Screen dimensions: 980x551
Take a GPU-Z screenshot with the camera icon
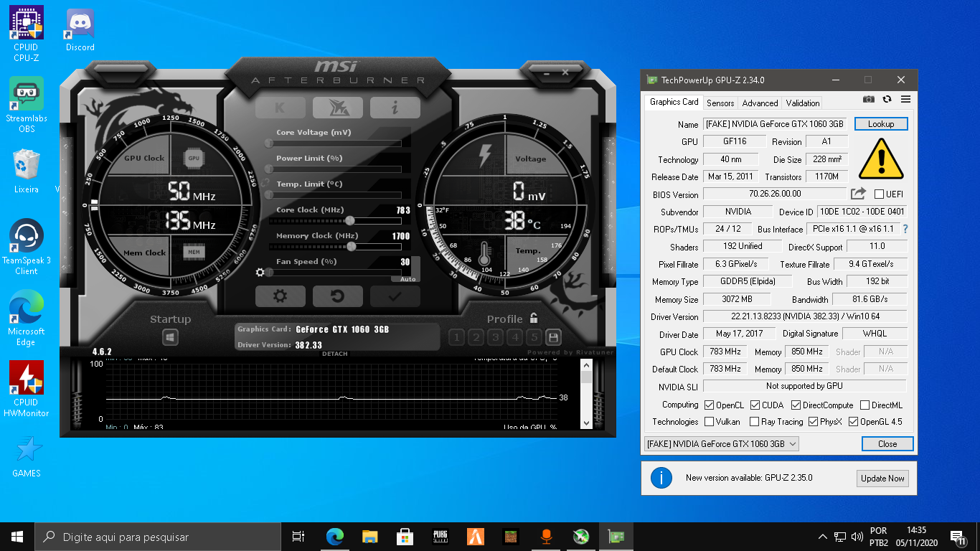click(869, 99)
